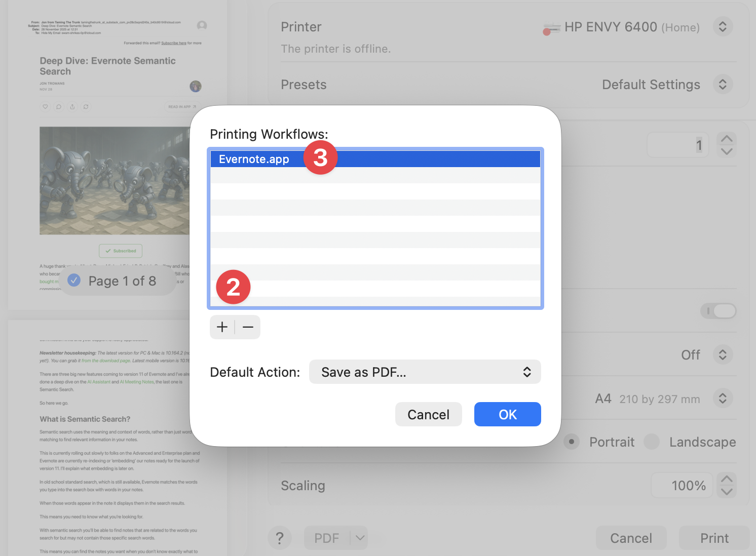
Task: Click the Subscribed badge in the preview
Action: tap(121, 251)
